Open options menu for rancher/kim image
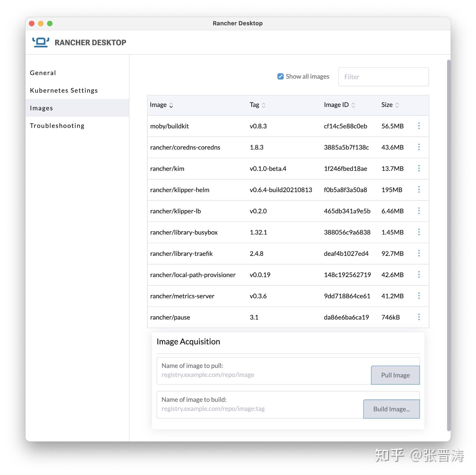Viewport: 476px width, 475px height. tap(419, 168)
